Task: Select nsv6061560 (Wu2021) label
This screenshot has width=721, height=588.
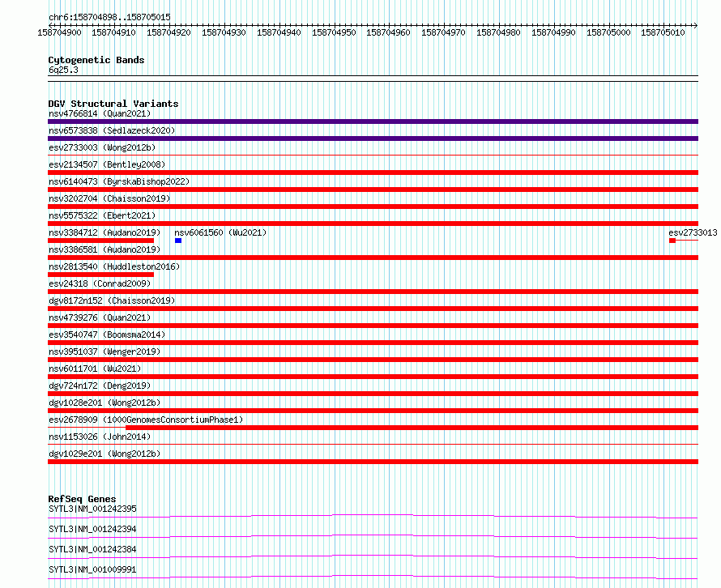Action: [220, 232]
